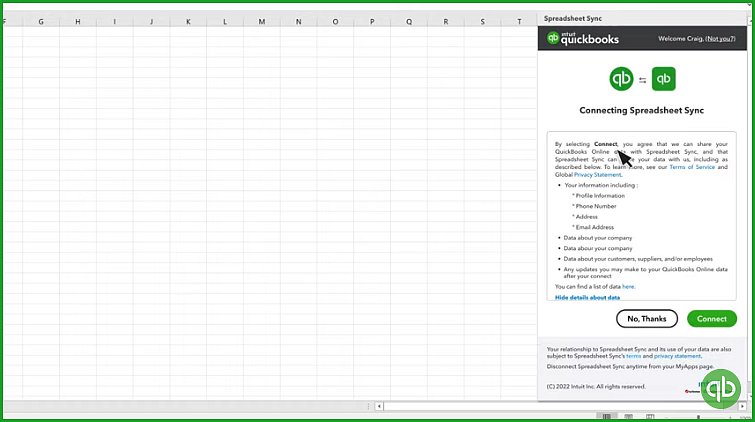
Task: Click the sync arrows between the logos
Action: [x=643, y=78]
